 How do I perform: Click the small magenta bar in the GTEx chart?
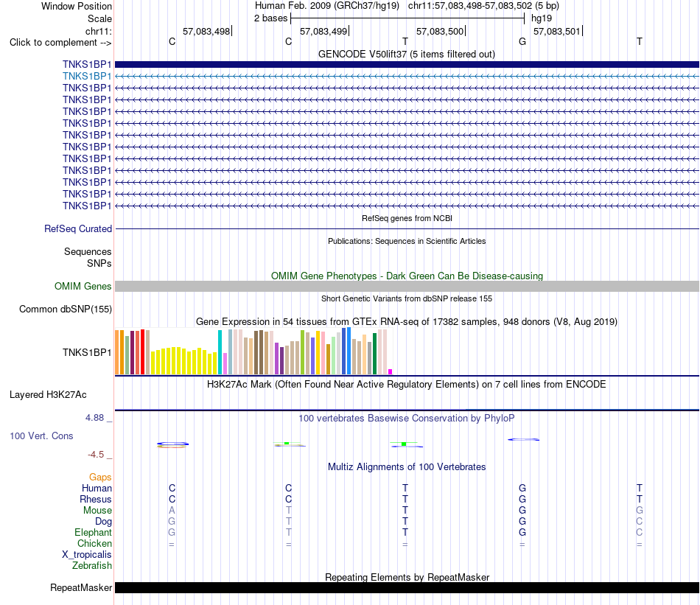click(391, 371)
